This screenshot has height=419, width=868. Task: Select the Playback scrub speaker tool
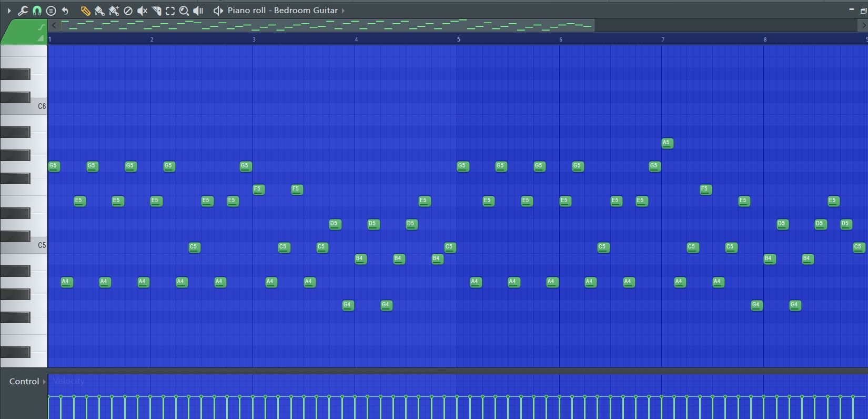coord(198,11)
